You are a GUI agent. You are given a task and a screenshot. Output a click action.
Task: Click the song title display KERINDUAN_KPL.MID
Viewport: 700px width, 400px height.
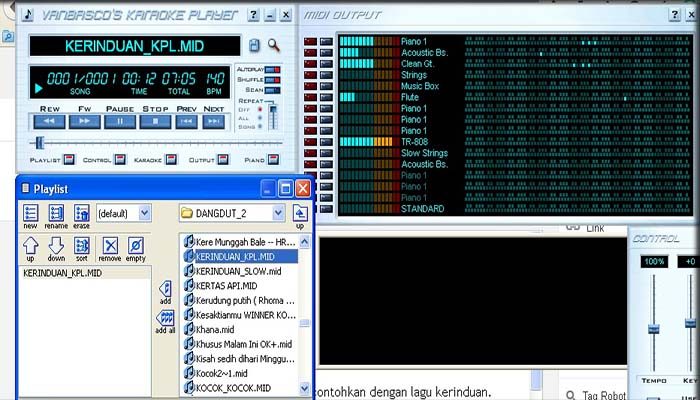coord(135,46)
